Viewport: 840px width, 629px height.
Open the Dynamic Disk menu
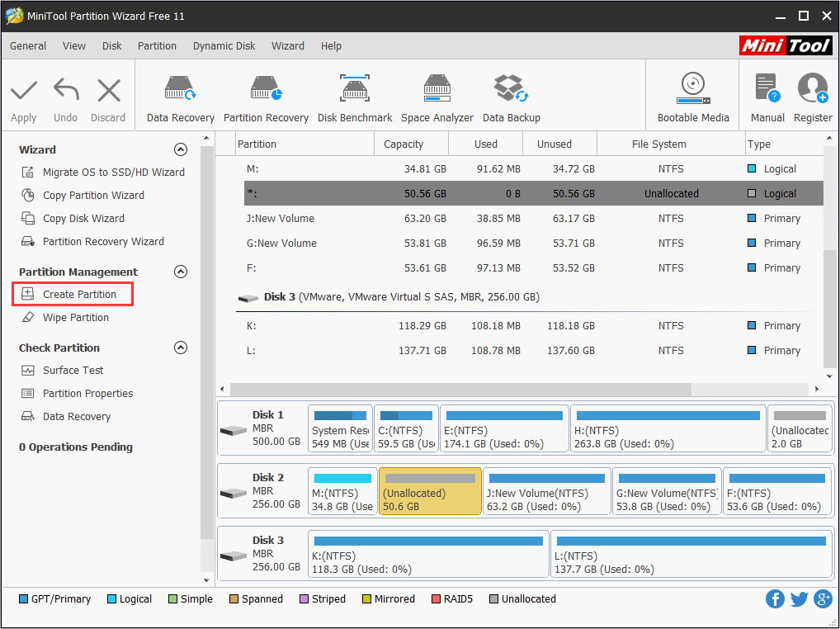[224, 46]
